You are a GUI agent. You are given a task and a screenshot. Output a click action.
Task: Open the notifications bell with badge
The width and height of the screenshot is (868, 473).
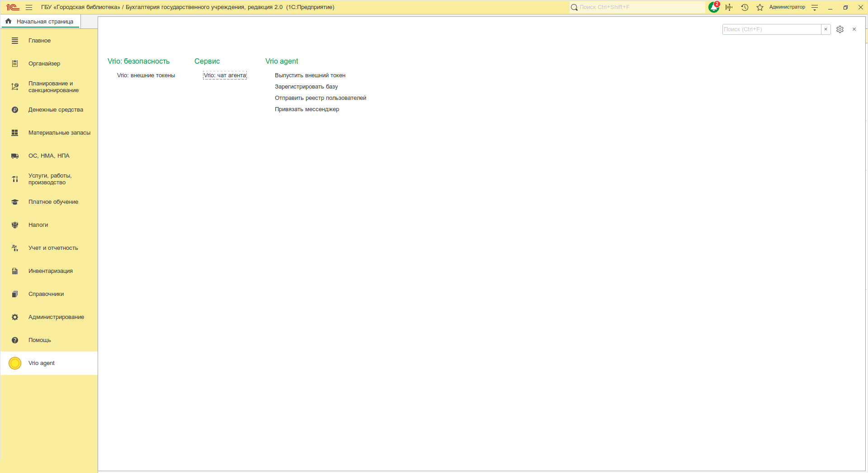[x=714, y=7]
